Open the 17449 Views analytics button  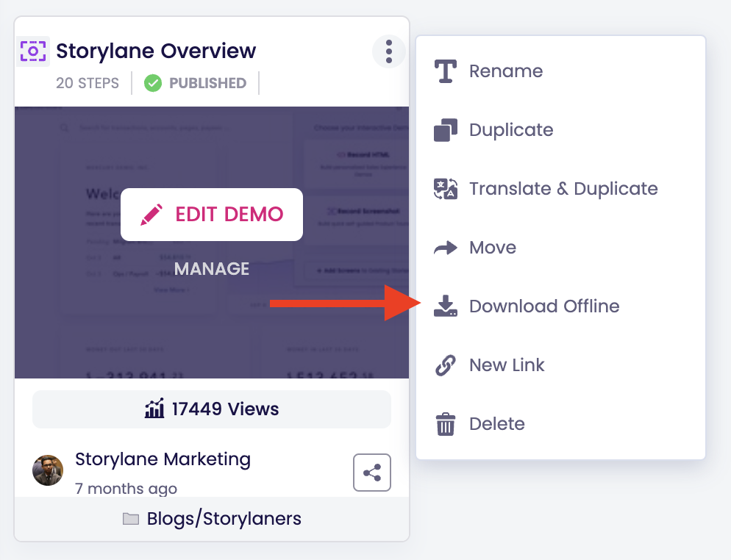(212, 409)
